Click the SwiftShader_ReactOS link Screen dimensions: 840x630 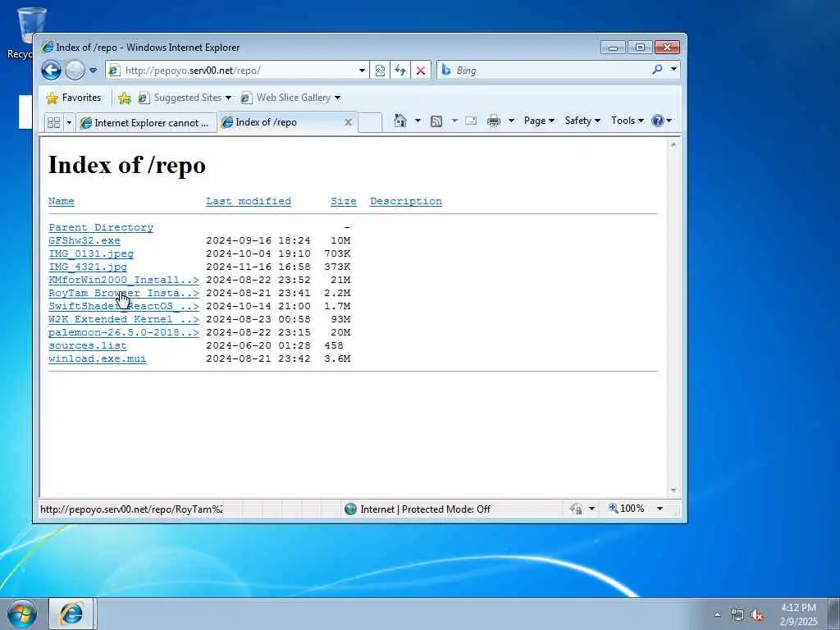124,307
